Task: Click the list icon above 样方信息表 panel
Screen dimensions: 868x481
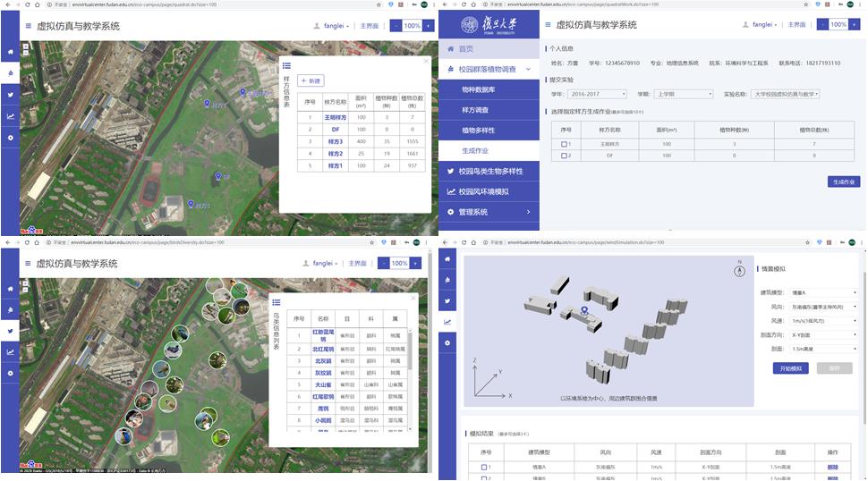Action: point(287,65)
